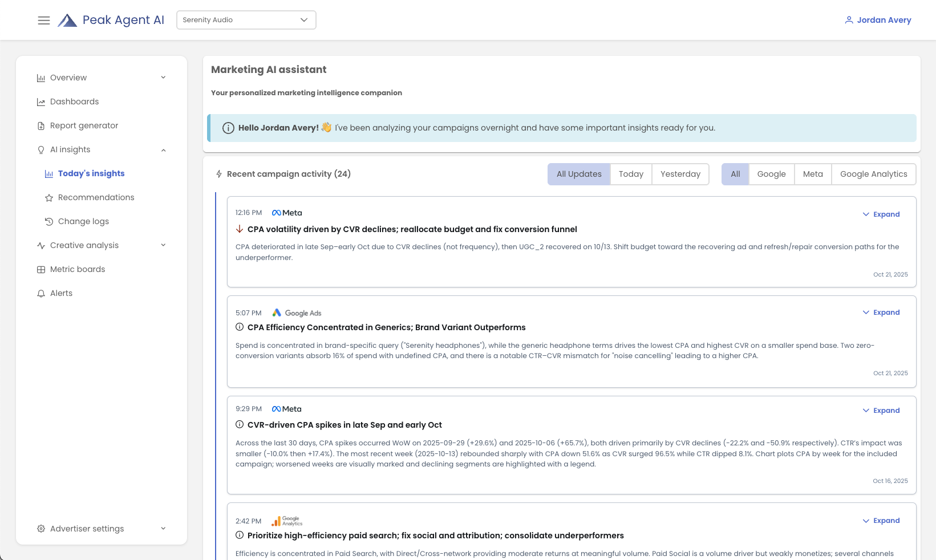This screenshot has height=560, width=936.
Task: Click the AI insights lightbulb icon
Action: tap(40, 149)
